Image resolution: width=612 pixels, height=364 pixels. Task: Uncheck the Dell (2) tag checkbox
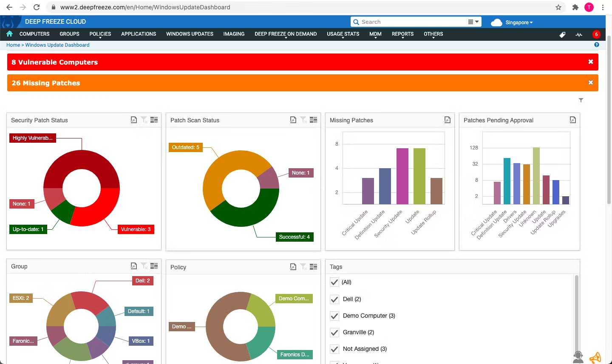coord(334,299)
